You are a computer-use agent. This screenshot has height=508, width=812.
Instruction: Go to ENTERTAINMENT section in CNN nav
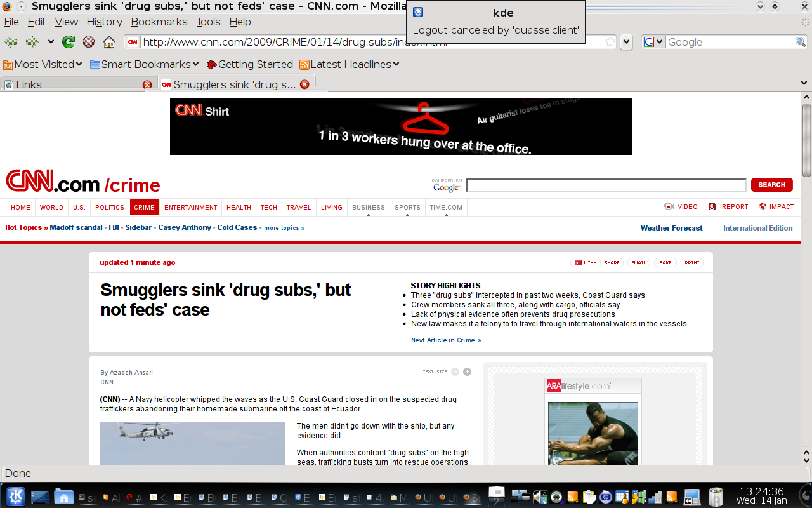[190, 207]
